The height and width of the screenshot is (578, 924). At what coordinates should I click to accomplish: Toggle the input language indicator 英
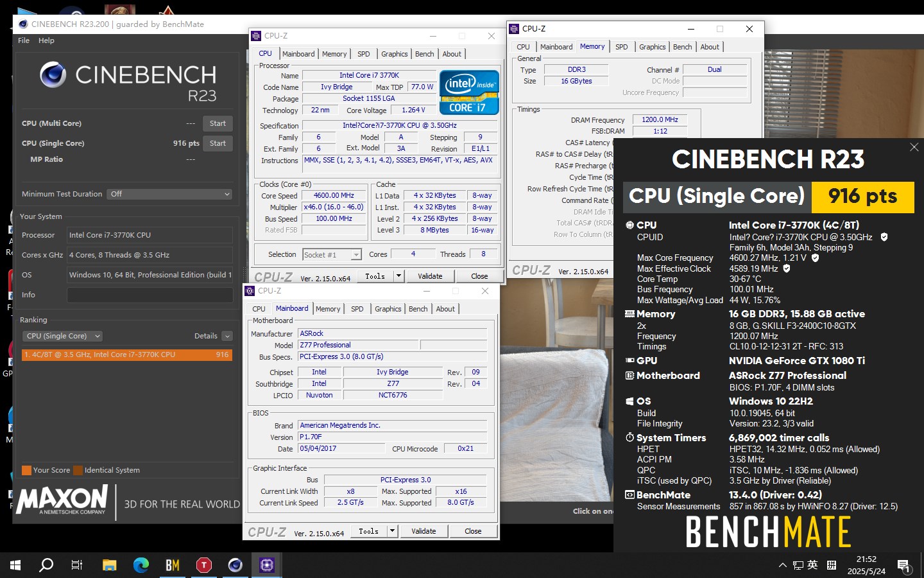(812, 565)
